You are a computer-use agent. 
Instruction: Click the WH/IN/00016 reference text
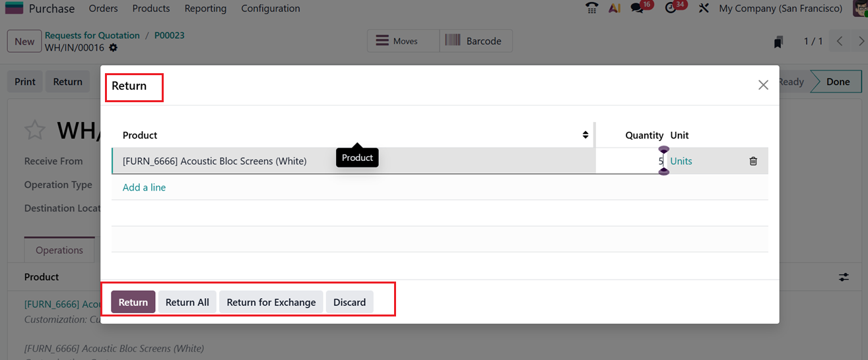[75, 47]
